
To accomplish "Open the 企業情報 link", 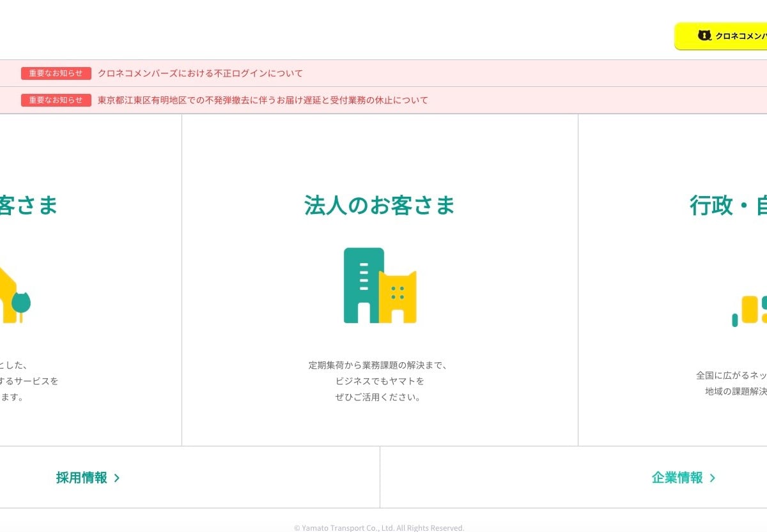I will coord(678,478).
